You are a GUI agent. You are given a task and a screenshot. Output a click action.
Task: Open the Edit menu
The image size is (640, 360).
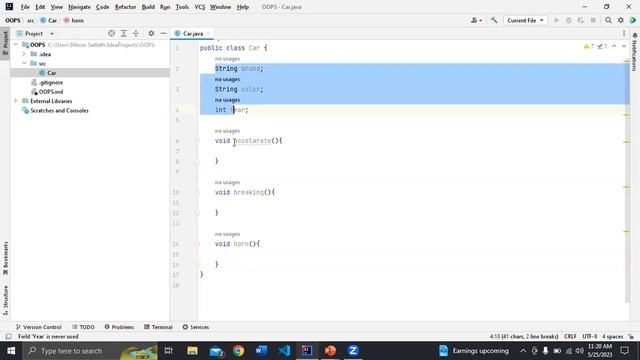[40, 7]
